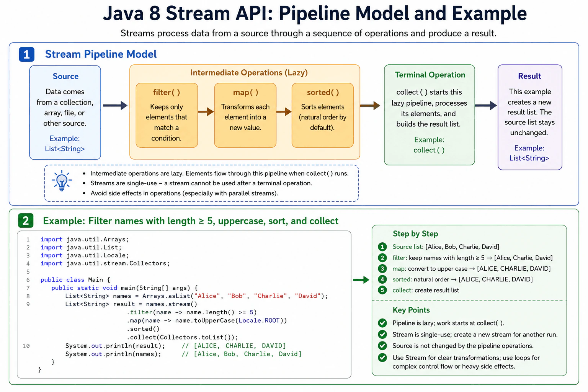
Task: Click the '.sorted()' code line
Action: (x=143, y=329)
